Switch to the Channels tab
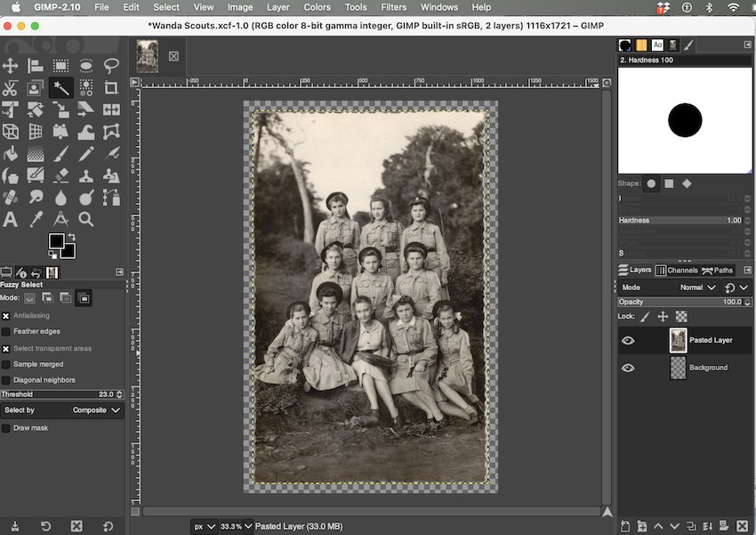This screenshot has width=756, height=535. pyautogui.click(x=677, y=271)
